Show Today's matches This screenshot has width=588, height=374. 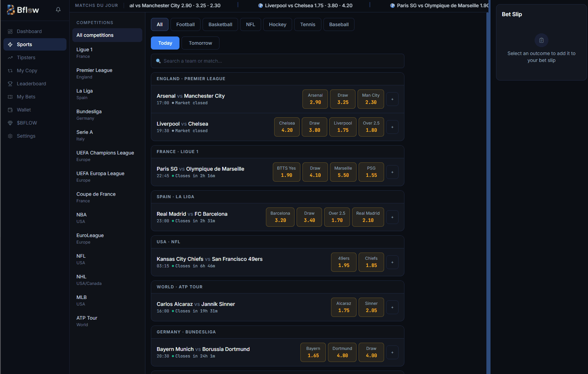click(165, 43)
